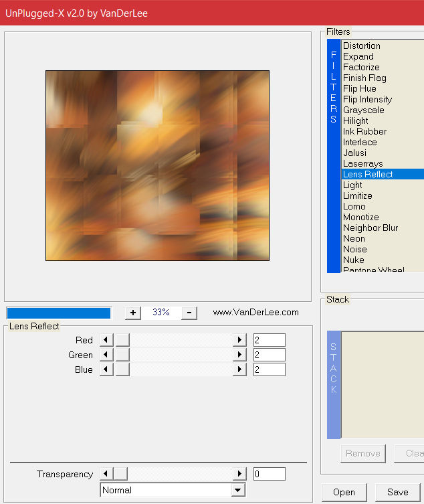Click the zoom out minus button

[189, 313]
